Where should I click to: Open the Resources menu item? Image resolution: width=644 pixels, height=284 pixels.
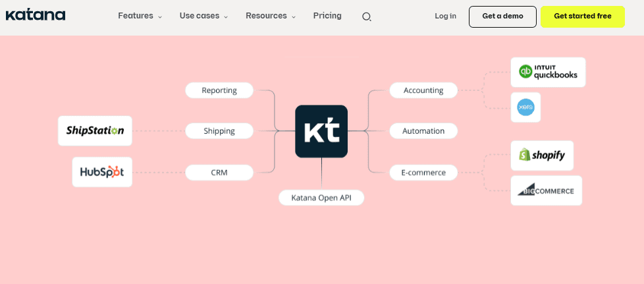pyautogui.click(x=266, y=16)
